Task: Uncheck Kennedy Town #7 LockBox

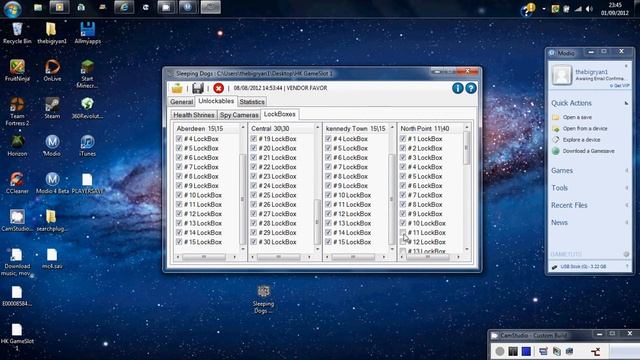Action: 328,167
